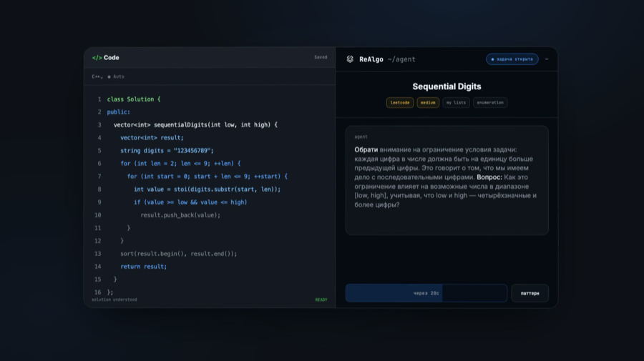Click the 'Code' panel heading
The image size is (644, 361).
coord(112,58)
